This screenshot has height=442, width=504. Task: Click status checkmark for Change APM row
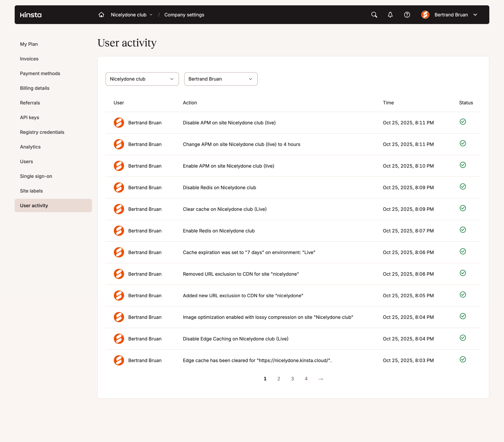[463, 143]
